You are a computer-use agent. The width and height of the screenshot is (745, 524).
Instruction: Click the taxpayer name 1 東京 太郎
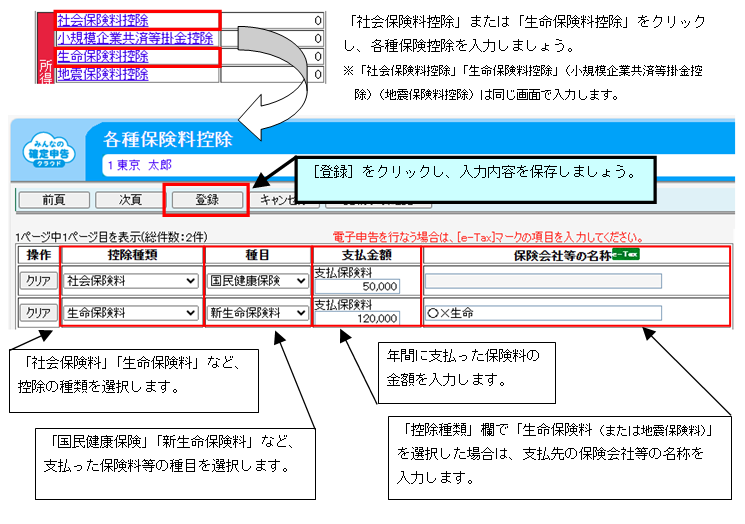click(x=139, y=165)
